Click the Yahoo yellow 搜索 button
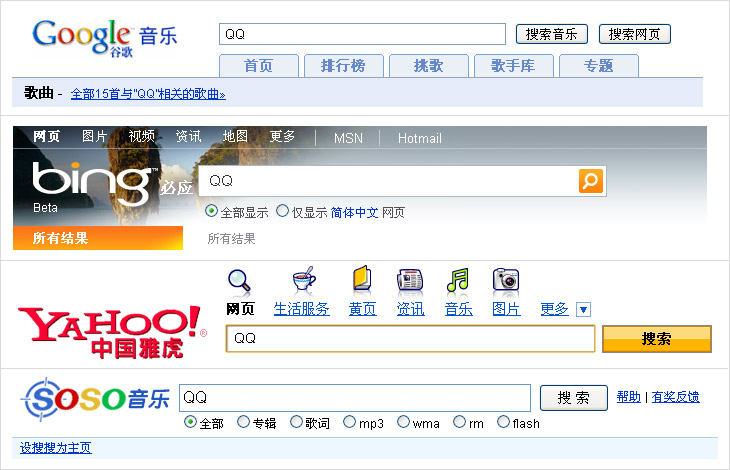730x470 pixels. [x=657, y=339]
